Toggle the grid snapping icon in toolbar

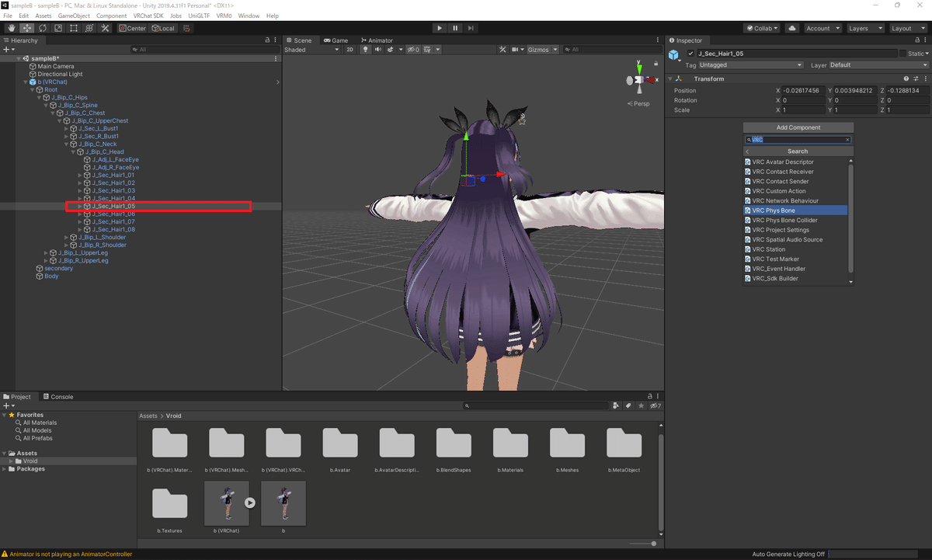[x=186, y=28]
